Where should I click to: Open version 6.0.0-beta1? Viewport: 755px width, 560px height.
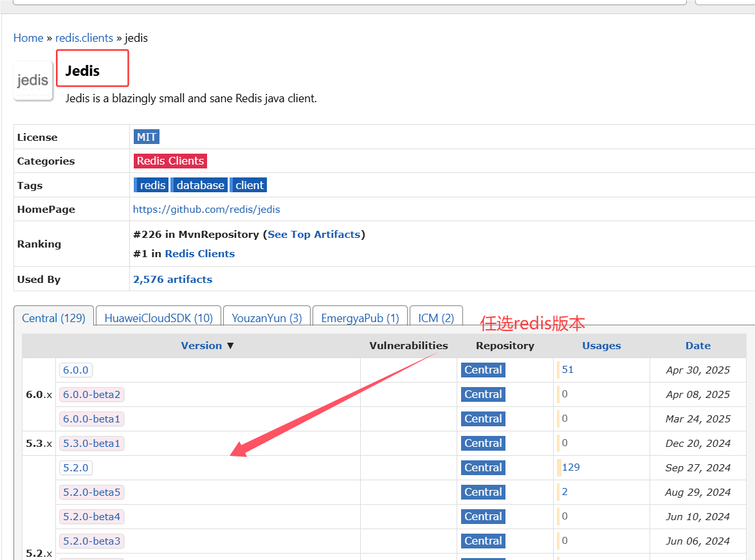[x=91, y=419]
